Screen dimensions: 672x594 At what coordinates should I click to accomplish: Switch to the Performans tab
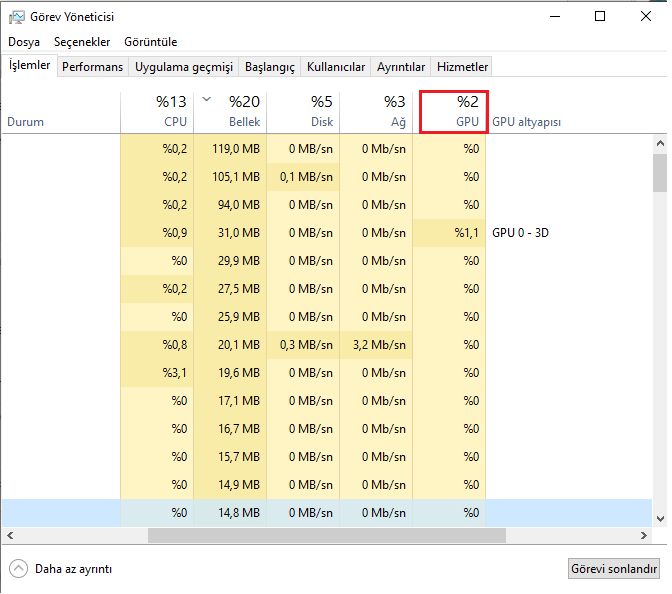(x=93, y=67)
